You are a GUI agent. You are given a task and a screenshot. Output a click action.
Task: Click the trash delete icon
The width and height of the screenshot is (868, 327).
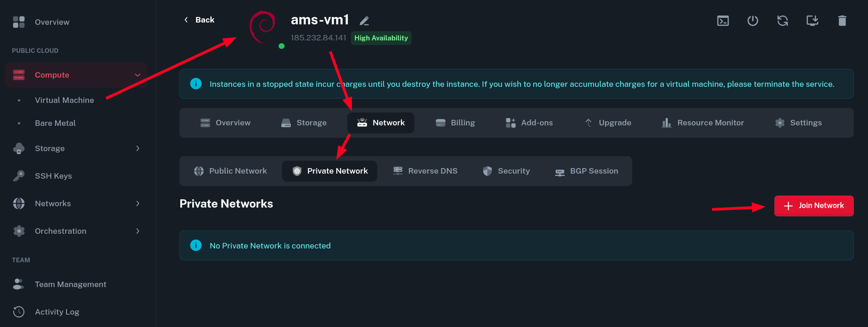click(x=842, y=21)
